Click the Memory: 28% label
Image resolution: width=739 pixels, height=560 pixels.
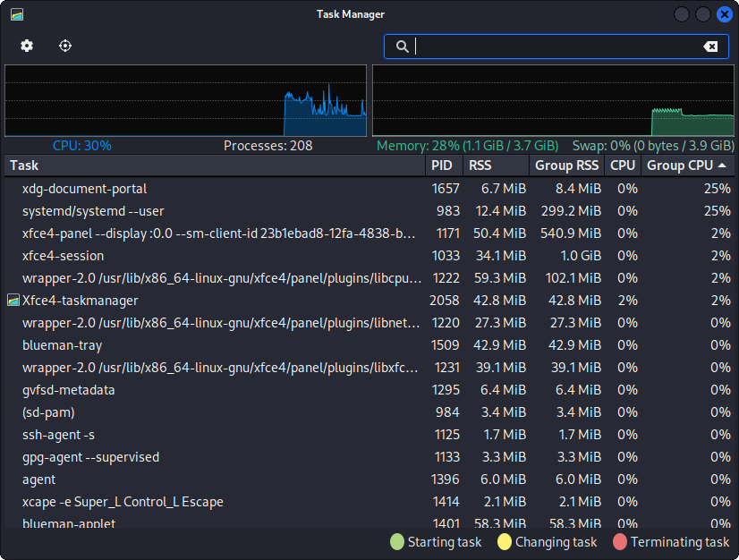pos(468,146)
